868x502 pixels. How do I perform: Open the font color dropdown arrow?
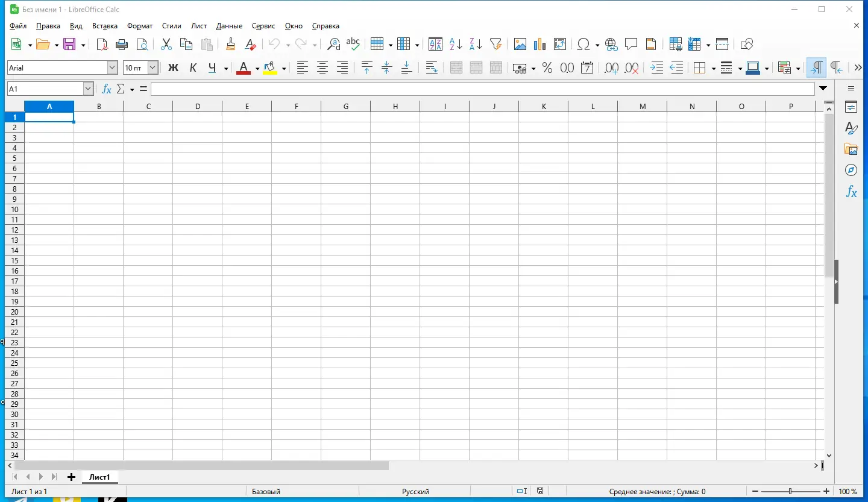(257, 69)
